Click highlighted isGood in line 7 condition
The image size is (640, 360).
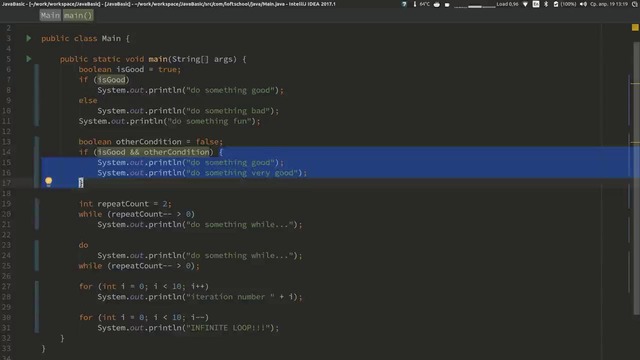pos(111,80)
